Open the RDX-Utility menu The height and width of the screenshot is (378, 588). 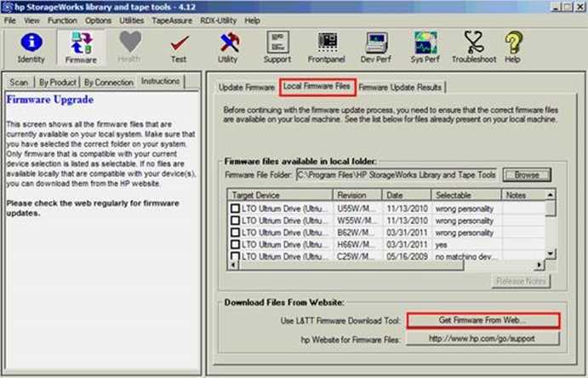[219, 20]
